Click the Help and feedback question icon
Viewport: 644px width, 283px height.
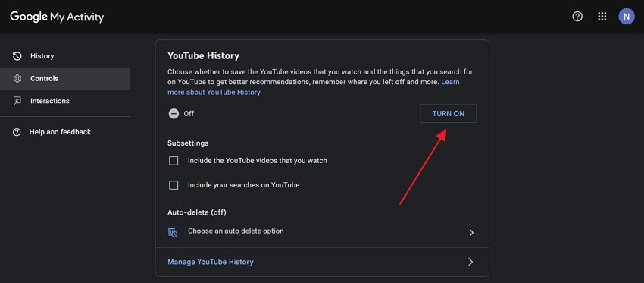click(x=17, y=132)
